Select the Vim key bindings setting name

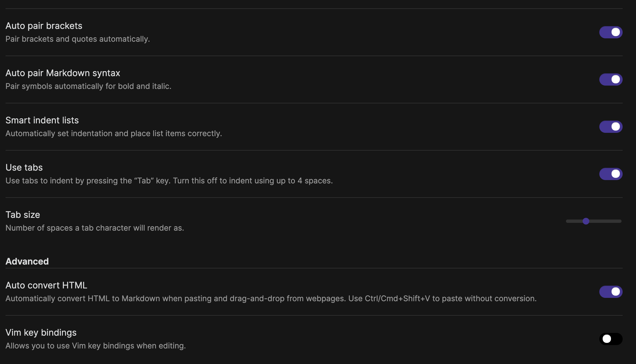point(41,332)
